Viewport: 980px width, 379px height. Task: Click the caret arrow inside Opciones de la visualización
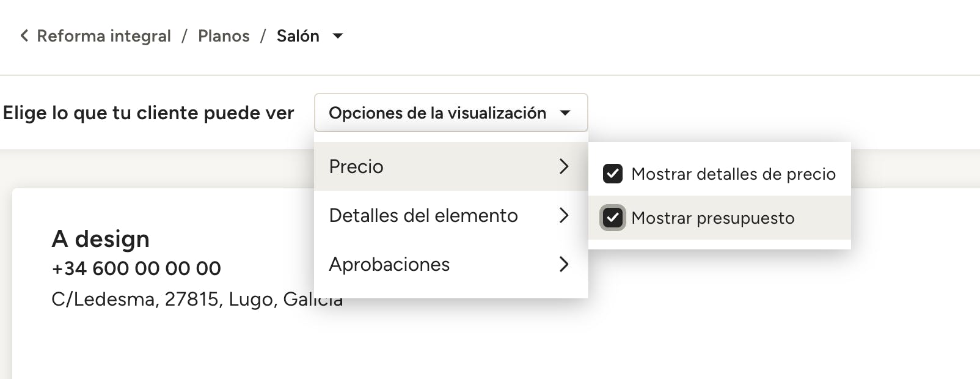(565, 113)
